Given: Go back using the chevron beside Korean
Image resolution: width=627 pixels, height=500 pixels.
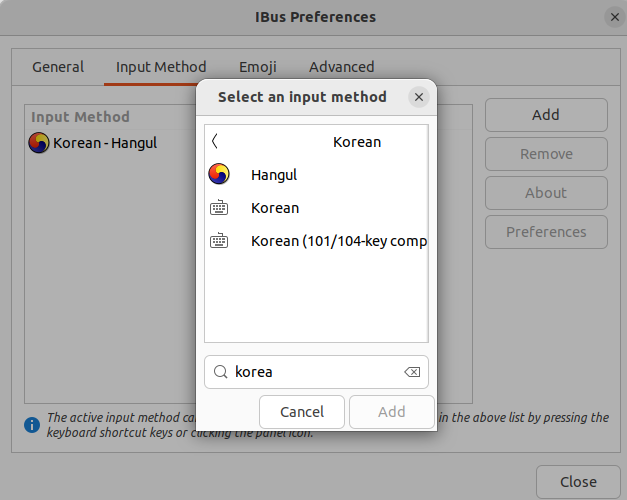Looking at the screenshot, I should point(215,141).
